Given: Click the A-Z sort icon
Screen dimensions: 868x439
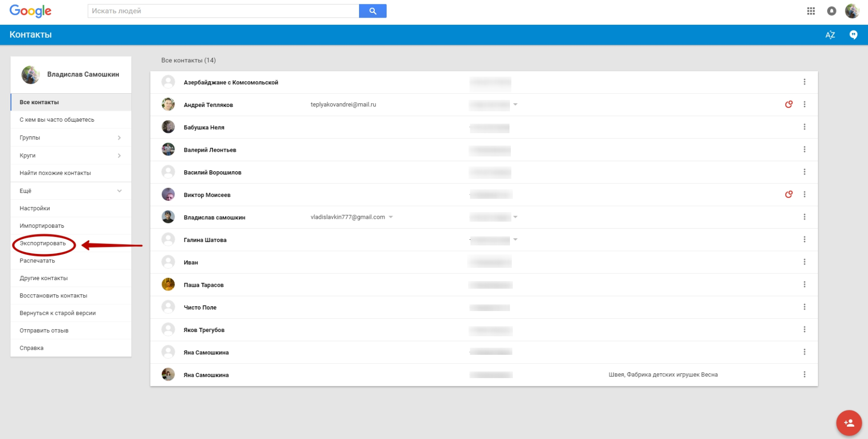Looking at the screenshot, I should click(830, 35).
